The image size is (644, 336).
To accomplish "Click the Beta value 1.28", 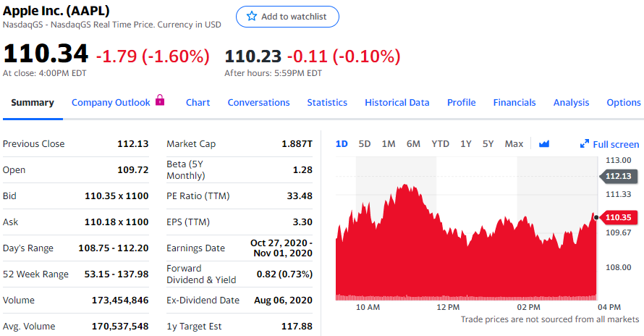I will (302, 169).
